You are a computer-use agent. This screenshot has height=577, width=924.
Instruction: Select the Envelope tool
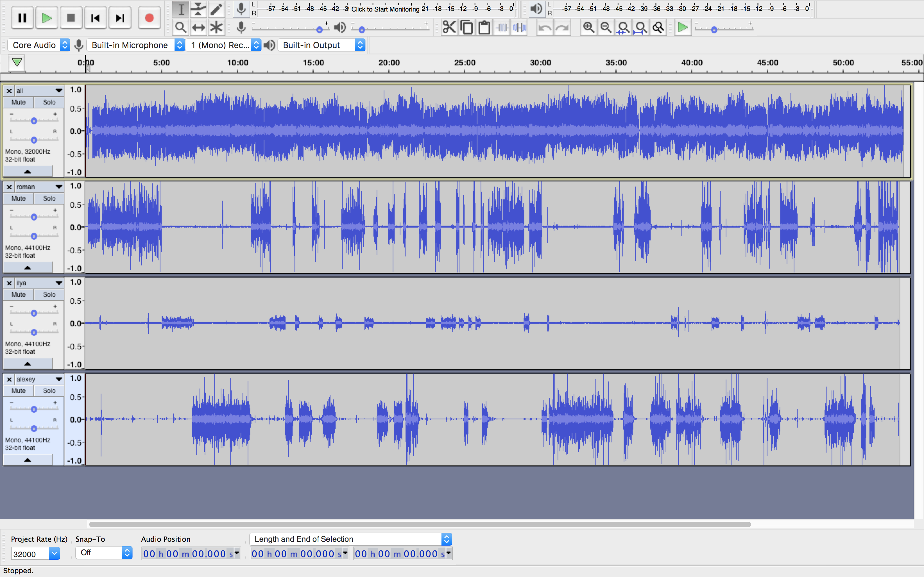click(198, 9)
